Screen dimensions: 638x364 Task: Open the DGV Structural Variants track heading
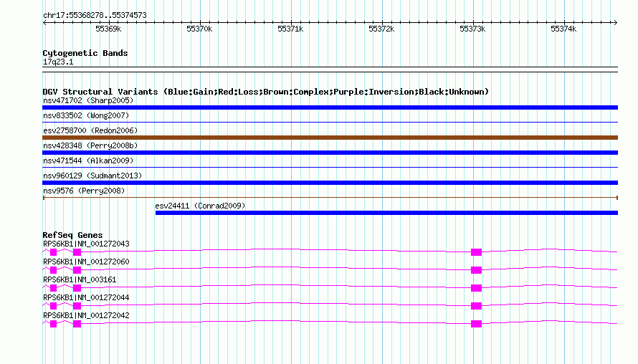click(x=266, y=92)
